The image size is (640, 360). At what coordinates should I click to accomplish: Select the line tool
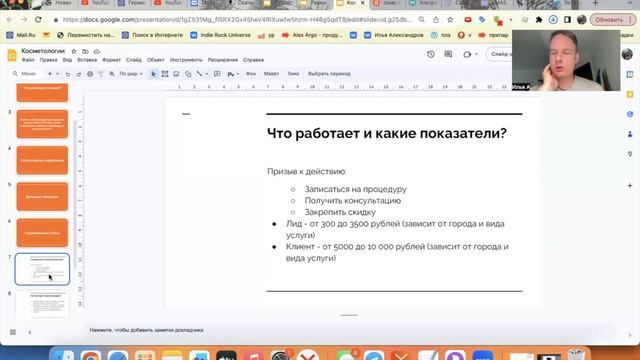(199, 74)
